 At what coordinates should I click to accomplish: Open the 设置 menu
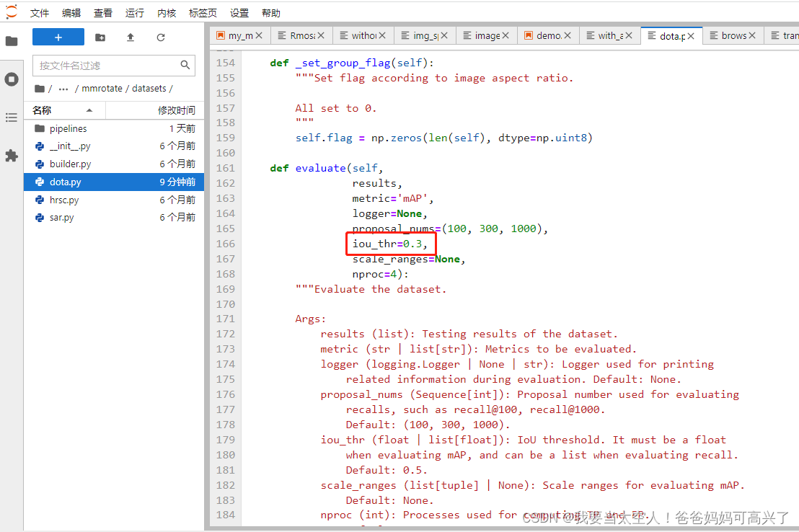point(239,13)
